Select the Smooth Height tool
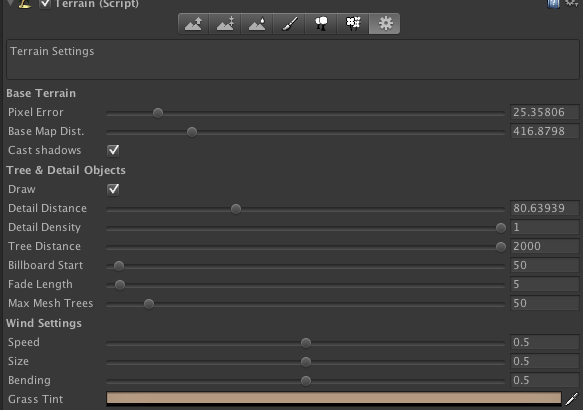This screenshot has height=410, width=583. pos(257,24)
